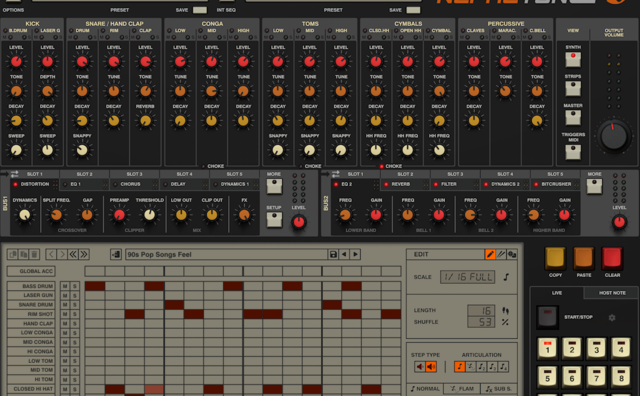Click the pattern import icon beside the name
The image size is (640, 396).
point(116,254)
